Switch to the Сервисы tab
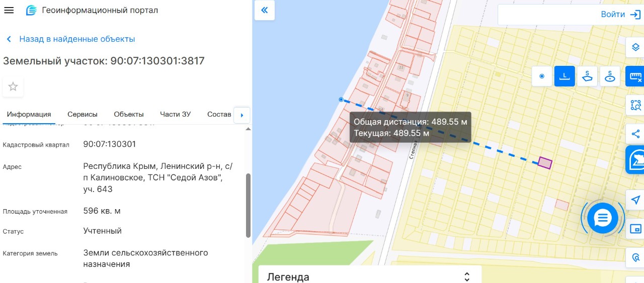This screenshot has height=283, width=644. point(83,114)
